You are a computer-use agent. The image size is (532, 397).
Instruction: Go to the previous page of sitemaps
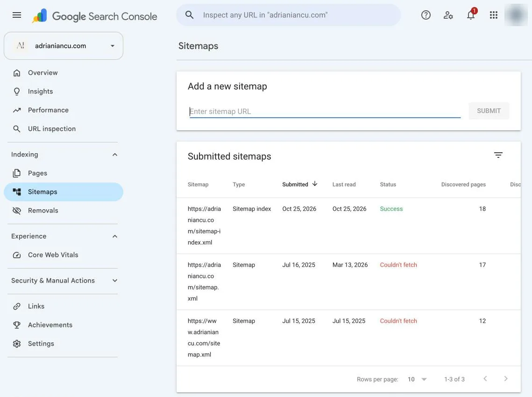pos(485,379)
